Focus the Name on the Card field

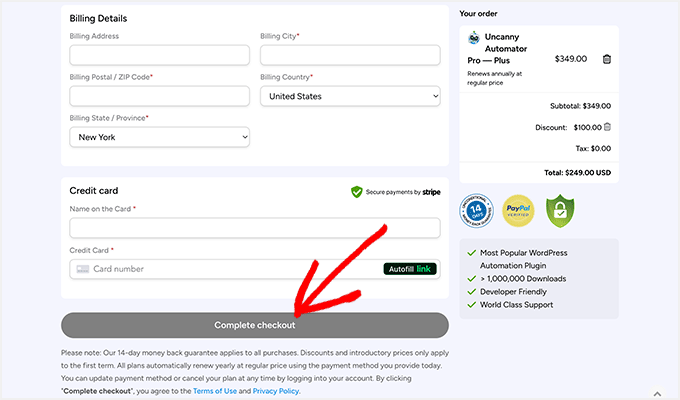[254, 228]
